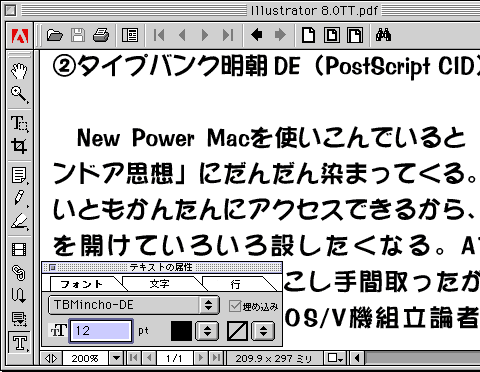Screen dimensions: 480x372
Task: Switch to Fit Page view
Action: (332, 35)
